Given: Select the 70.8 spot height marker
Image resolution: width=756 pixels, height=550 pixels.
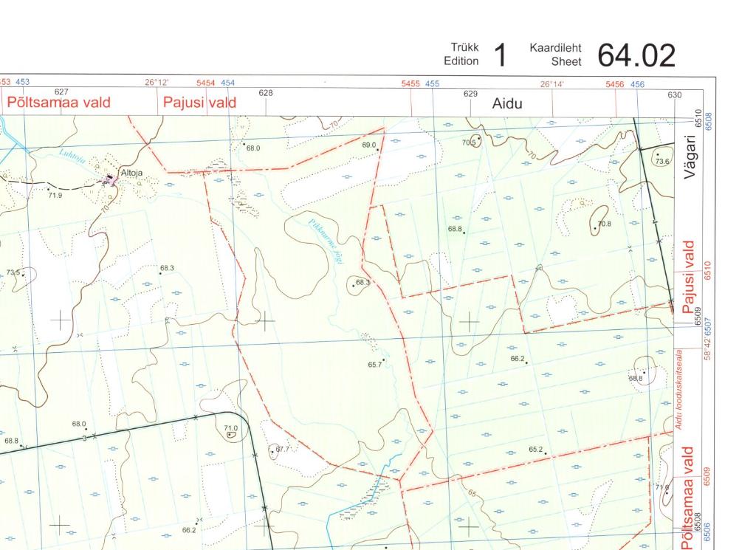Looking at the screenshot, I should (x=594, y=229).
